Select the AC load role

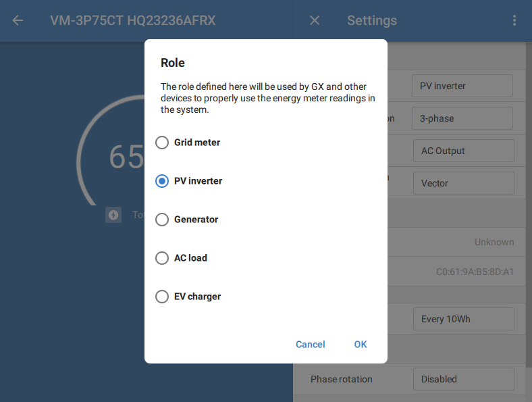pos(162,258)
